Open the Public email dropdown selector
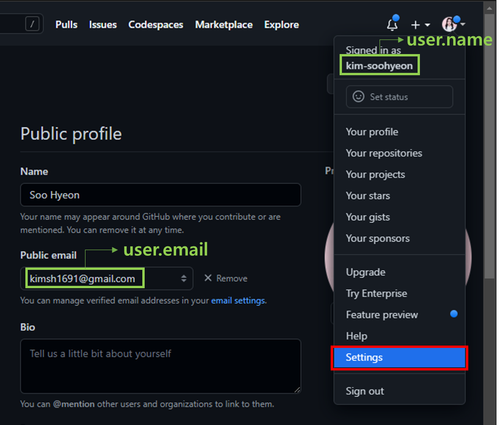This screenshot has height=425, width=504. pos(107,278)
